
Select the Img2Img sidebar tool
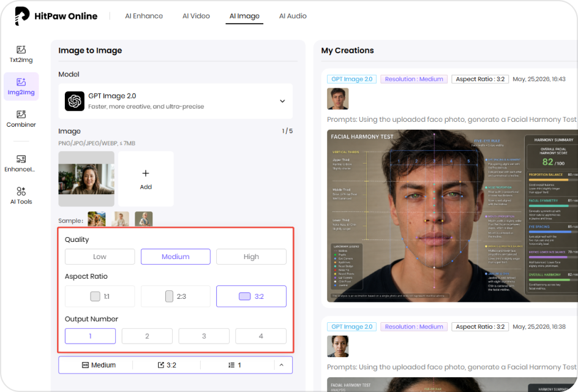click(x=21, y=86)
